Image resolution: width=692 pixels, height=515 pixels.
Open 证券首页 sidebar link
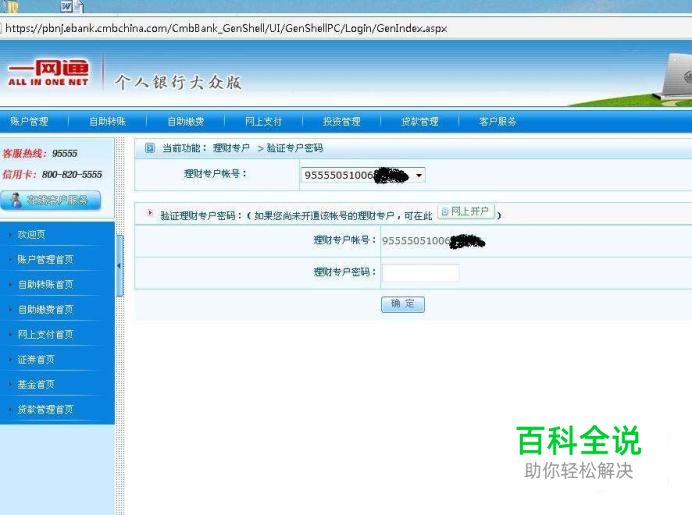click(x=36, y=360)
